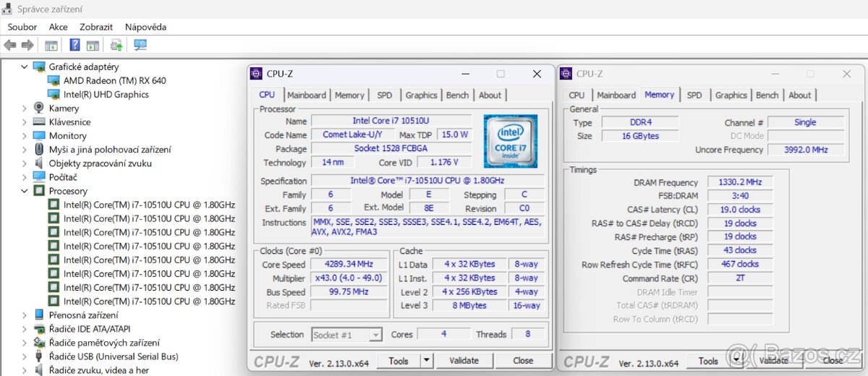
Task: Open the Tools dropdown arrow in processor CPU-Z window
Action: 426,360
